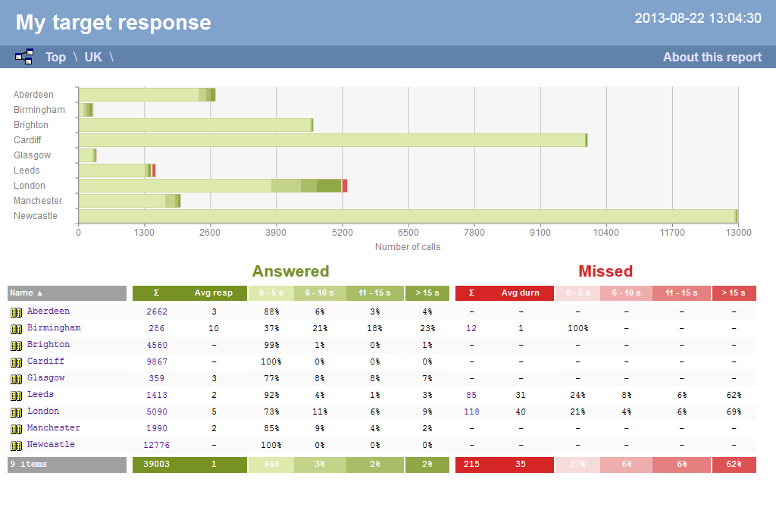The width and height of the screenshot is (776, 532).
Task: Click the building icon next to London
Action: point(16,411)
